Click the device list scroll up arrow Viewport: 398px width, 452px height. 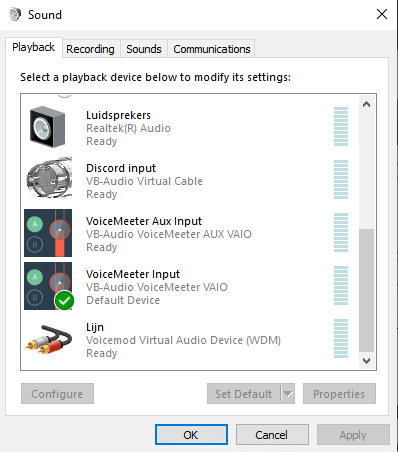click(366, 104)
